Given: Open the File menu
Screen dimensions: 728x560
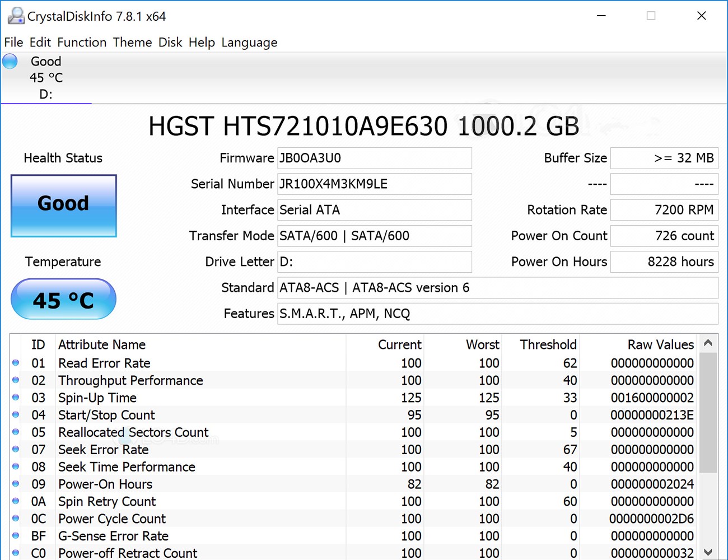Looking at the screenshot, I should pos(13,43).
